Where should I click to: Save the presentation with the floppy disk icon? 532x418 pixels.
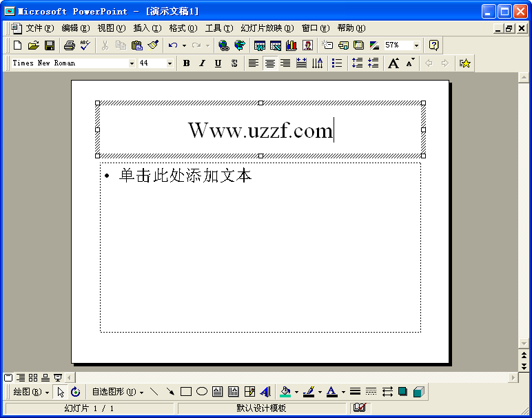[50, 45]
